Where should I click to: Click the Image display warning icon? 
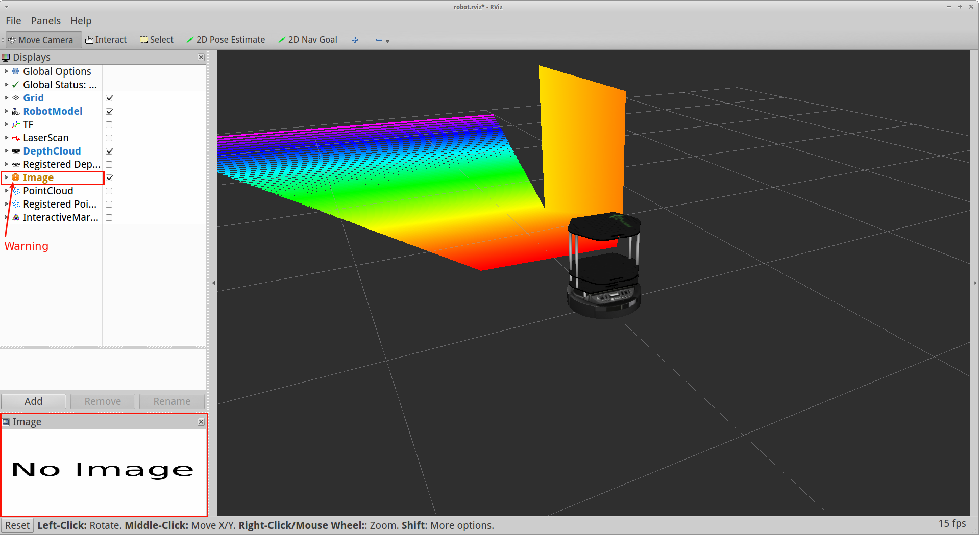click(x=16, y=177)
